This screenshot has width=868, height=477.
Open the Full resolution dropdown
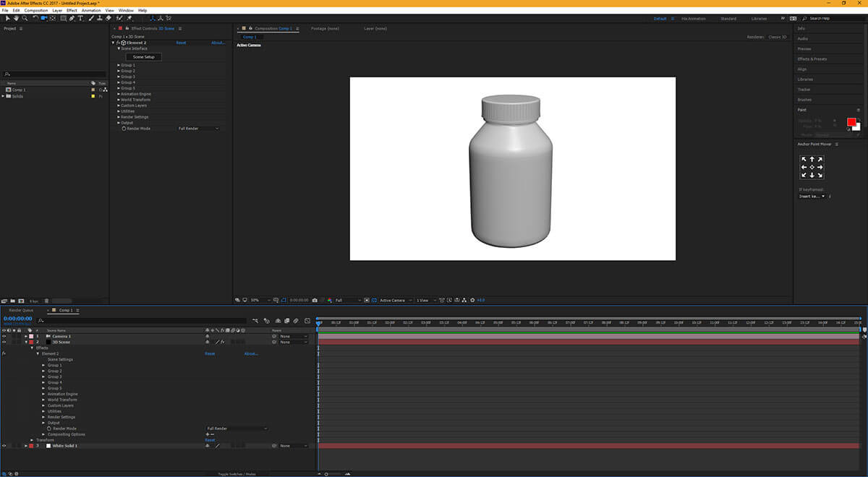tap(348, 300)
